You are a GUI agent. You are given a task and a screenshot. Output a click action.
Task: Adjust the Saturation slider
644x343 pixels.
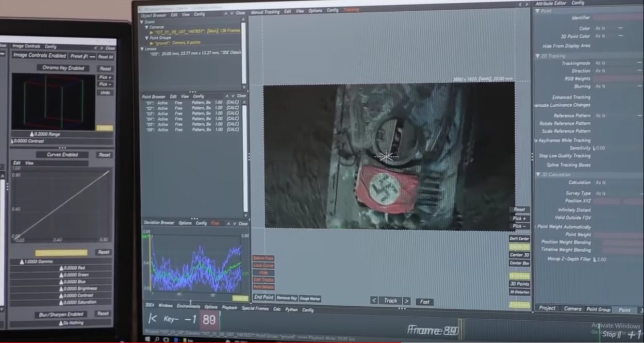pyautogui.click(x=61, y=302)
